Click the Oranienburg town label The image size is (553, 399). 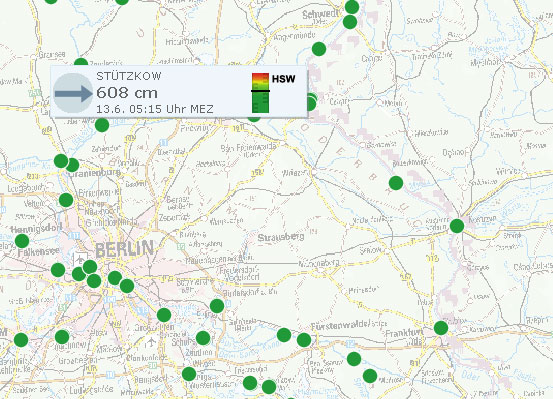point(95,173)
